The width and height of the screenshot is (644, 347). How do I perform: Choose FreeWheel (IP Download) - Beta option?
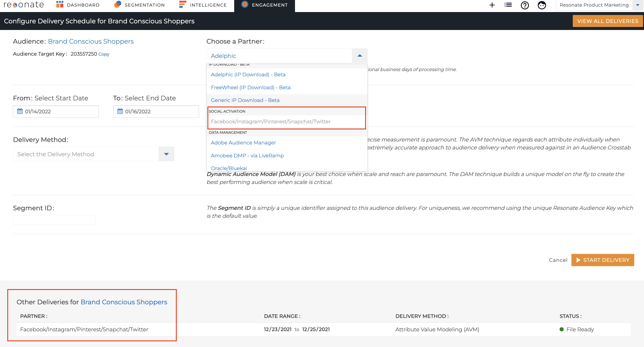coord(287,87)
